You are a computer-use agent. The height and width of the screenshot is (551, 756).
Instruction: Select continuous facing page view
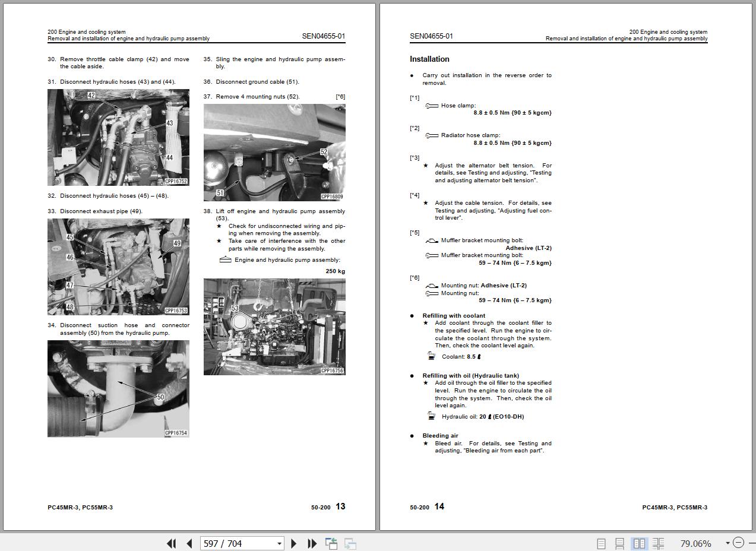click(x=658, y=543)
